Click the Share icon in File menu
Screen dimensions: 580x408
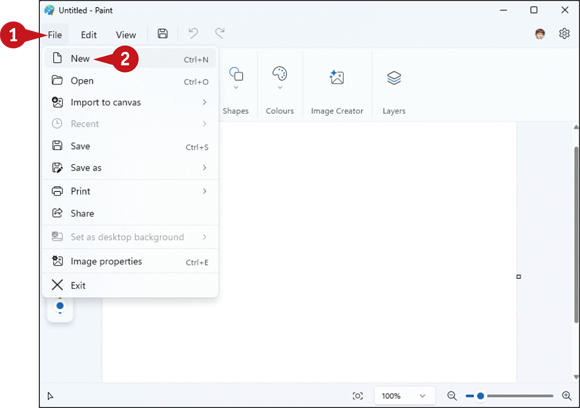pyautogui.click(x=57, y=213)
